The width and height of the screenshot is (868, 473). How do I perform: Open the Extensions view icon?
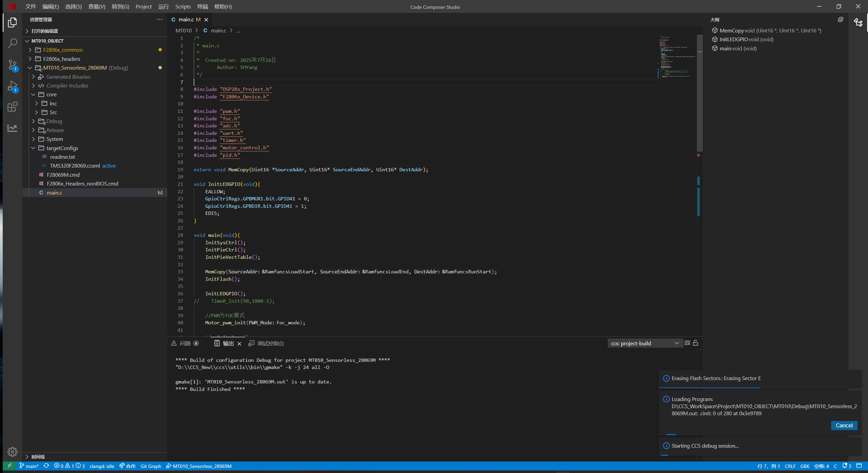13,107
